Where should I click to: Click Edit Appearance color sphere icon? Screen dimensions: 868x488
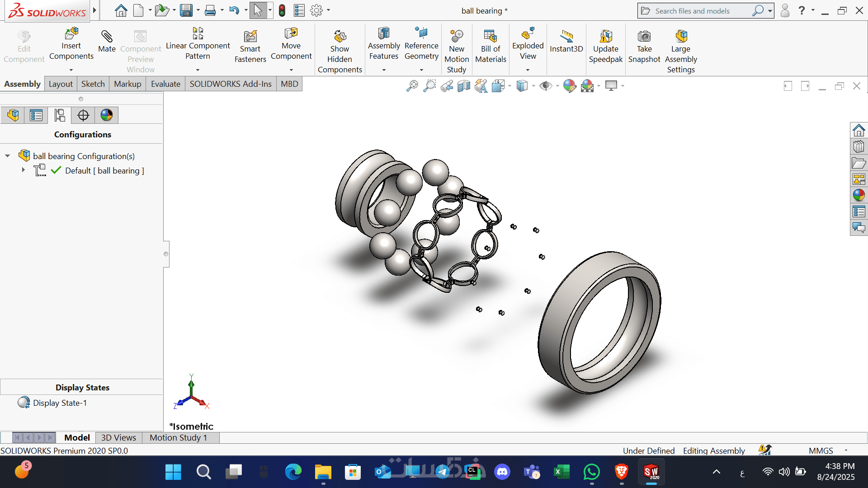[569, 86]
